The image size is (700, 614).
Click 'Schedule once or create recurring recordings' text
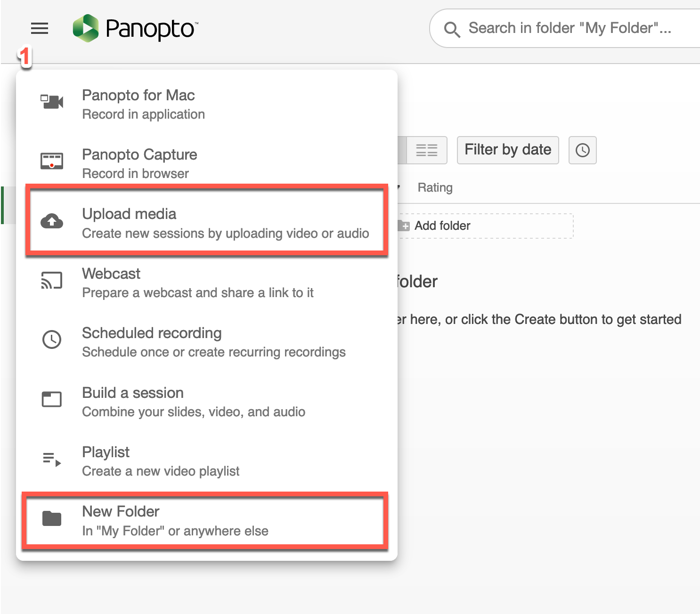(214, 352)
